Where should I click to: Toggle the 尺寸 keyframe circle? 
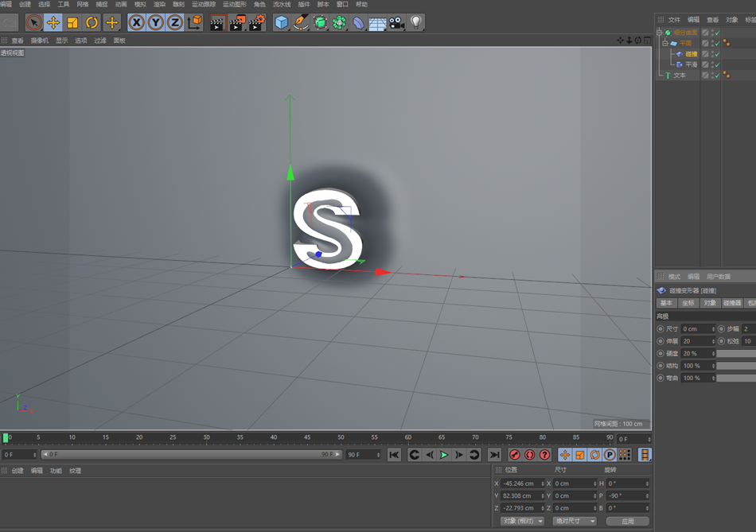(x=661, y=328)
